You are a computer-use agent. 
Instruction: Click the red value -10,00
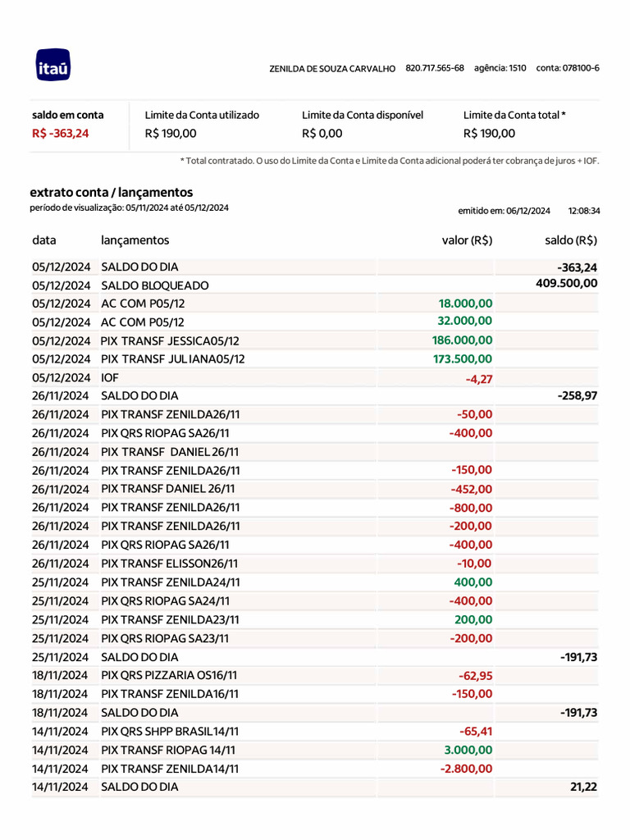[x=475, y=564]
